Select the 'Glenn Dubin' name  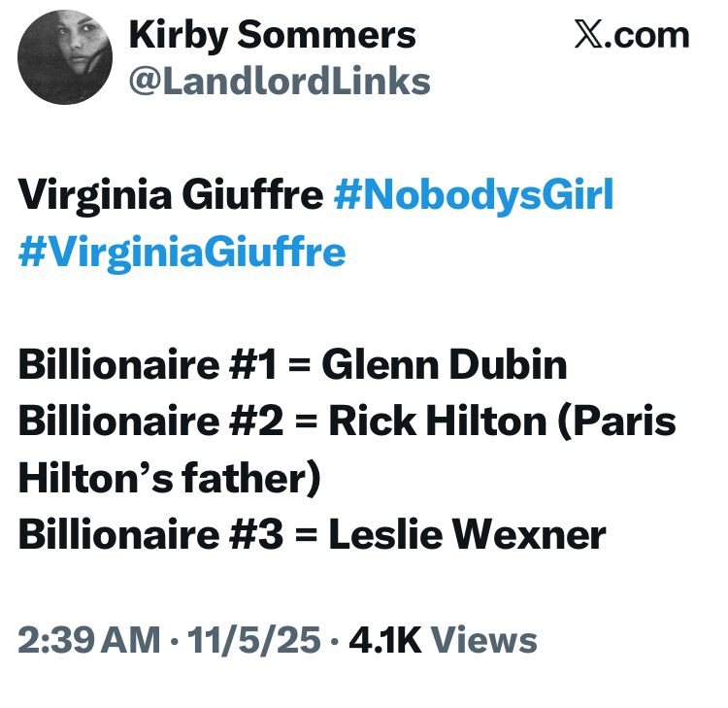point(445,366)
